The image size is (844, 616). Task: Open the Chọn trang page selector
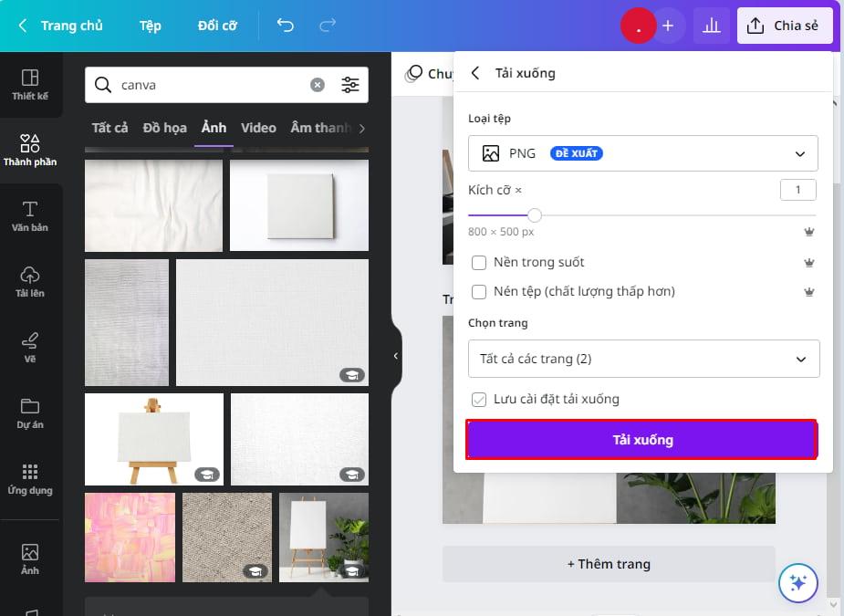point(643,358)
